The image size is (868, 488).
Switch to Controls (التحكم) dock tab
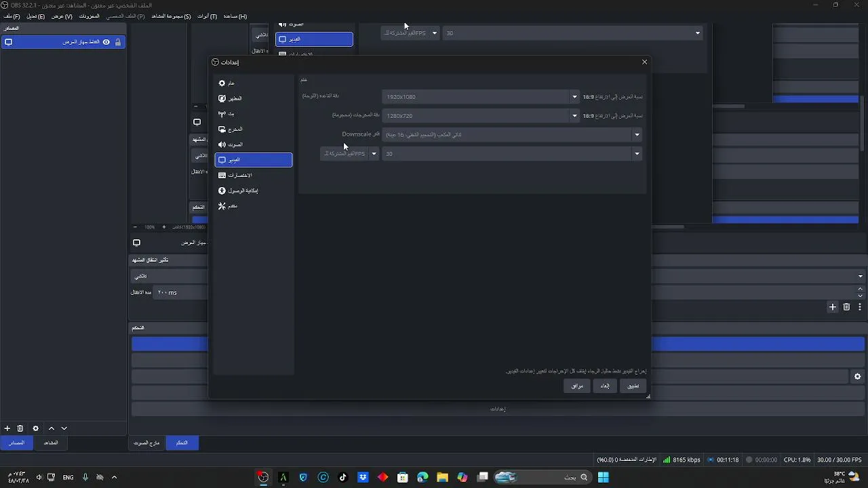tap(182, 443)
